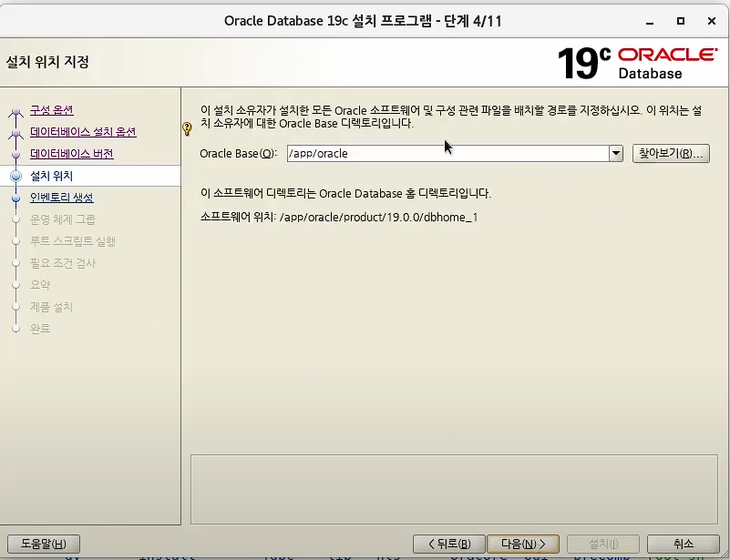
Task: Click the Oracle 19c Database logo
Action: [x=637, y=63]
